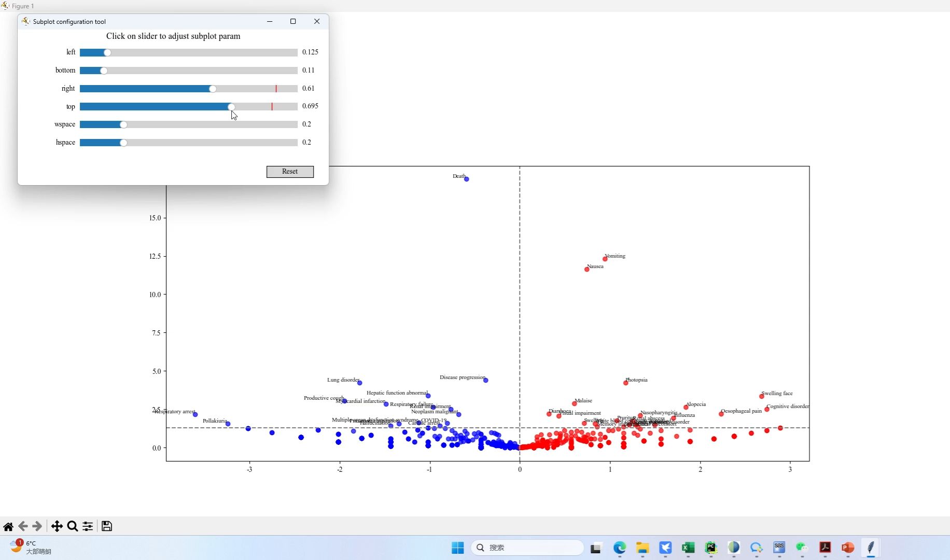Image resolution: width=950 pixels, height=560 pixels.
Task: Activate the Zoom to rectangle tool
Action: [x=73, y=526]
